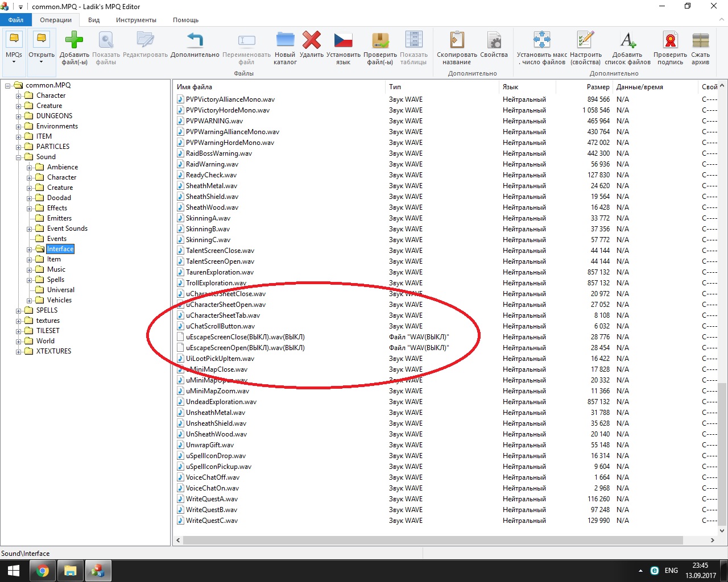The image size is (728, 582).
Task: Expand the Creature folder under Sound
Action: (30, 188)
